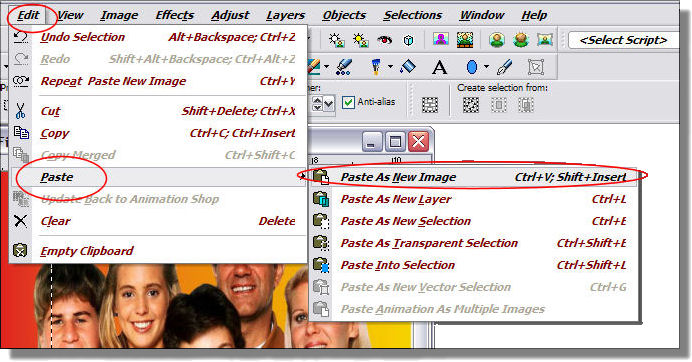This screenshot has width=692, height=362.
Task: Click first Create selection from icon
Action: 471,105
